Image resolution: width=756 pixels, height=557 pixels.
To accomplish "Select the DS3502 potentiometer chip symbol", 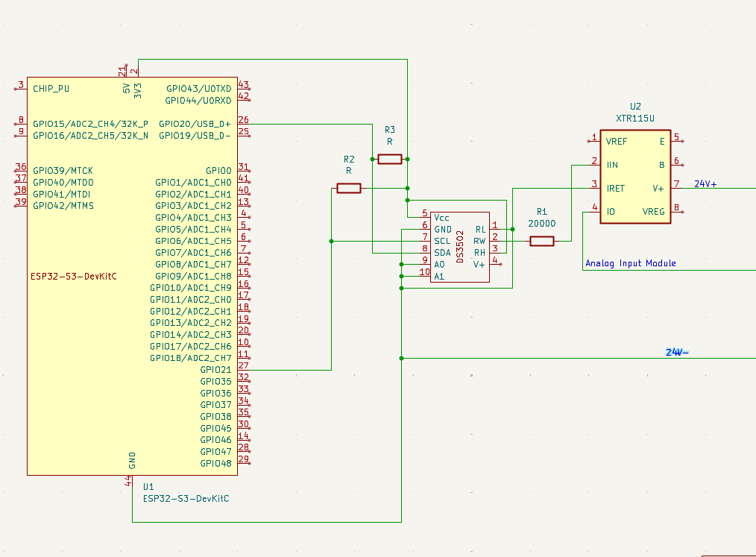I will click(x=460, y=247).
